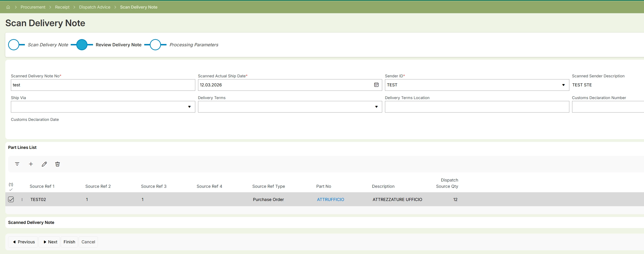Viewport: 644px width, 254px height.
Task: Click the Processing Parameters step circle
Action: point(155,45)
